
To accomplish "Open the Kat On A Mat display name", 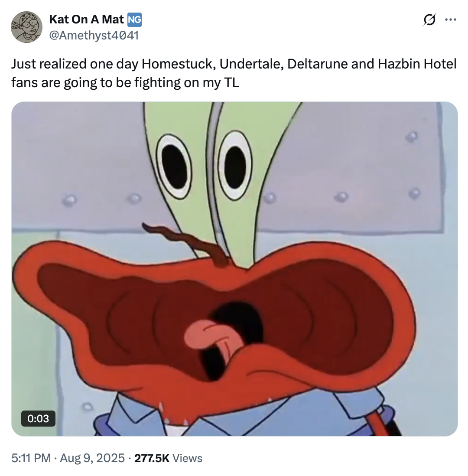I will pos(87,20).
